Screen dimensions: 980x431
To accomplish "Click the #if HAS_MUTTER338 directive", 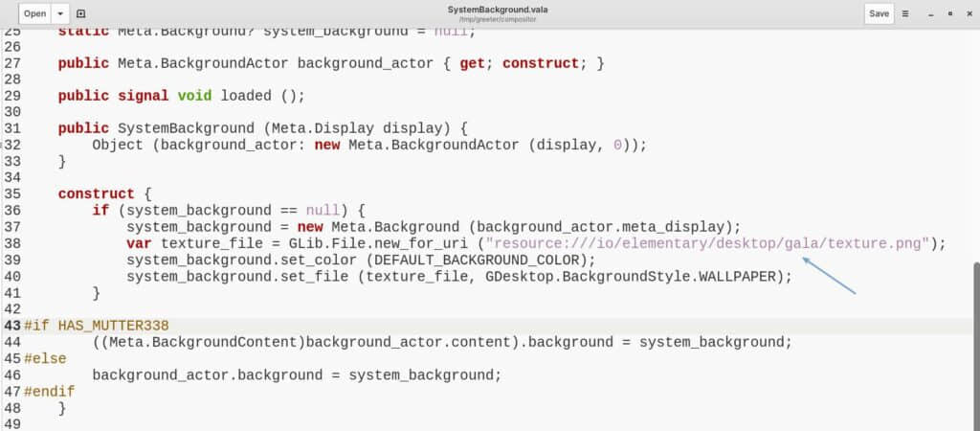I will click(x=96, y=326).
